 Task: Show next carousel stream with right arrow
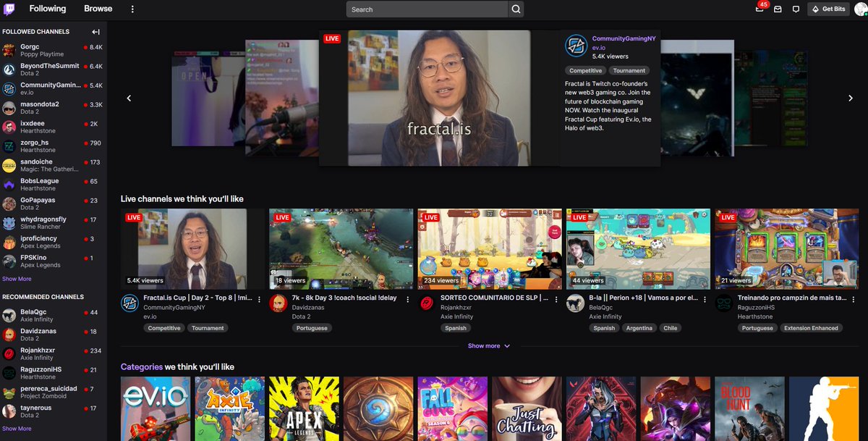coord(851,98)
